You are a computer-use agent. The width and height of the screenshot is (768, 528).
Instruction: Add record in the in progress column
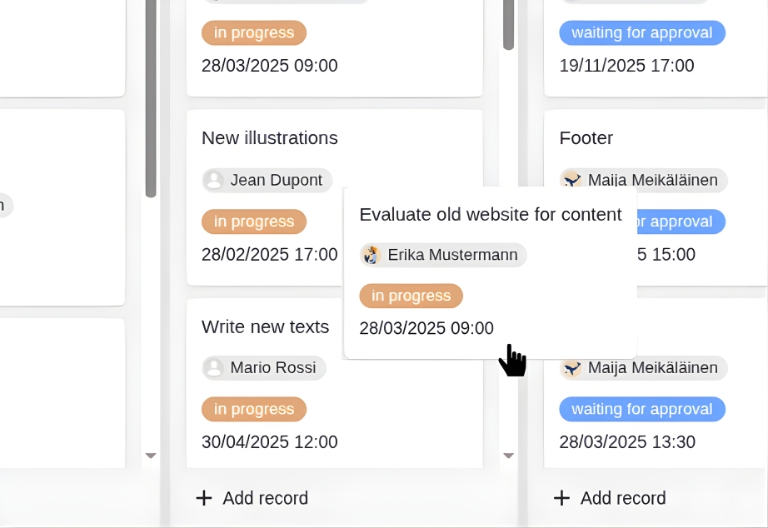(252, 498)
